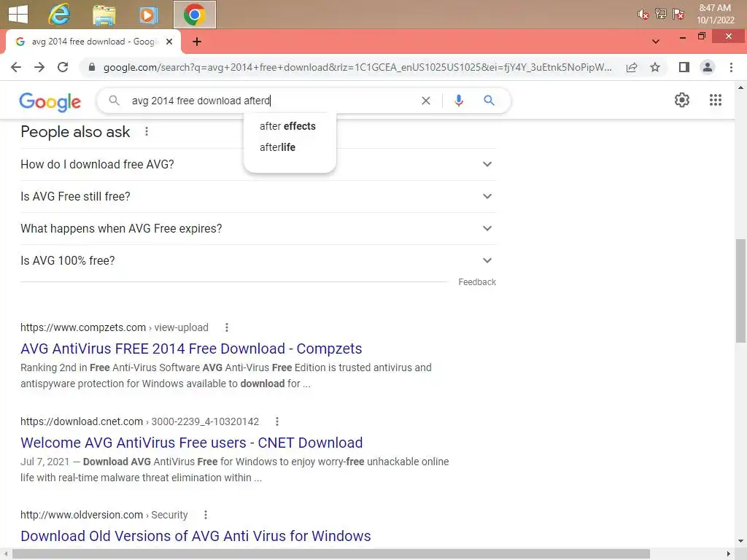Click the horizontal scrollbar thumb
Screen dimensions: 747x560
tap(331, 554)
